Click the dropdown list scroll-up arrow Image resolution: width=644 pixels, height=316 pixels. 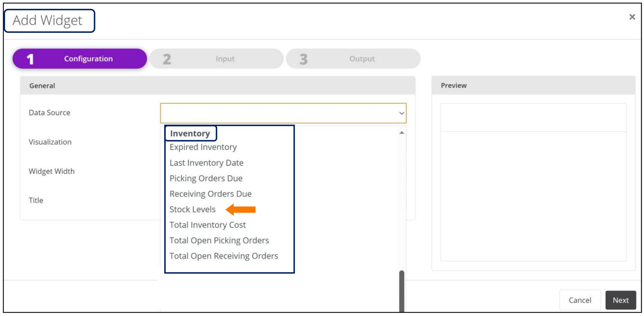pos(402,133)
